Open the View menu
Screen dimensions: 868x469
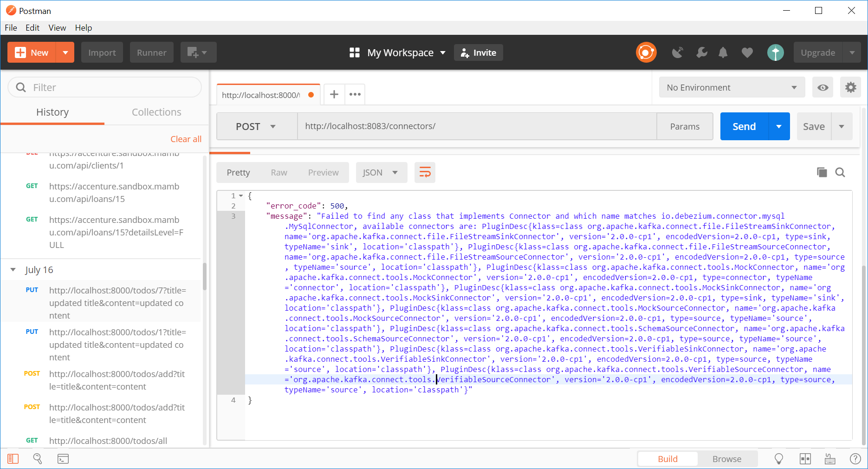57,28
